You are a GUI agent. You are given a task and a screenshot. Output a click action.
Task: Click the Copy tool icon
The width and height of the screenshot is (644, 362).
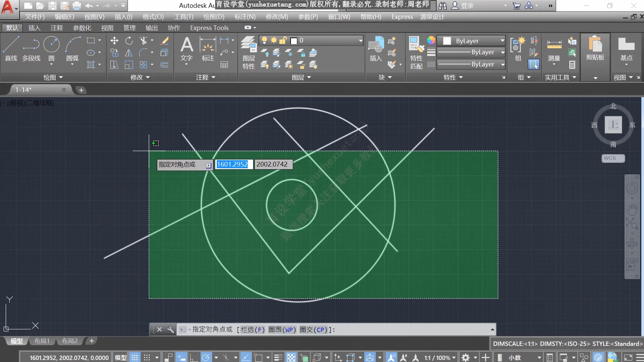115,52
